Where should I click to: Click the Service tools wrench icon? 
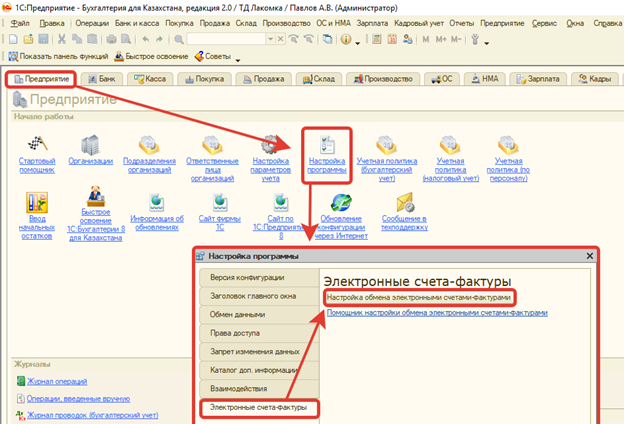pos(475,39)
